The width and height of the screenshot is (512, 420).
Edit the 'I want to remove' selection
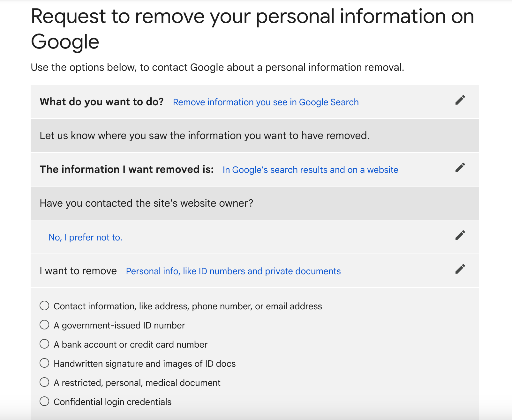[x=460, y=269]
